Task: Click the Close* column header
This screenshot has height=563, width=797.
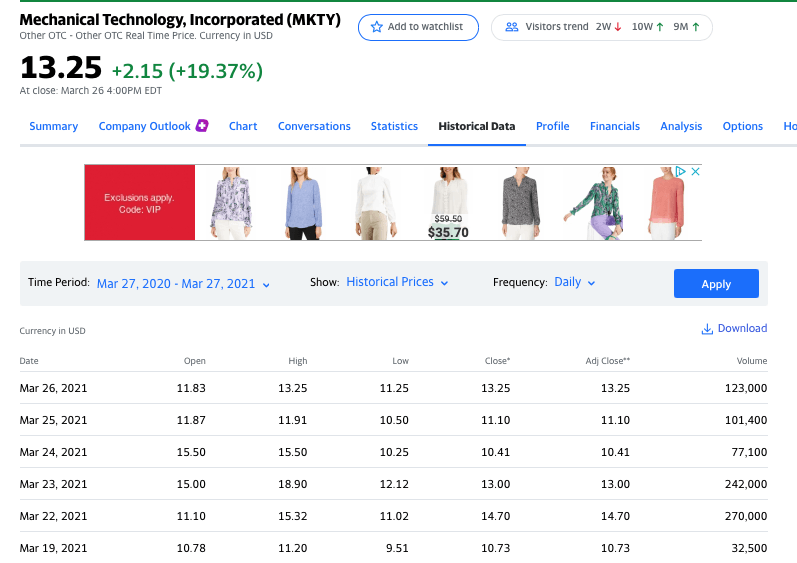Action: tap(497, 361)
